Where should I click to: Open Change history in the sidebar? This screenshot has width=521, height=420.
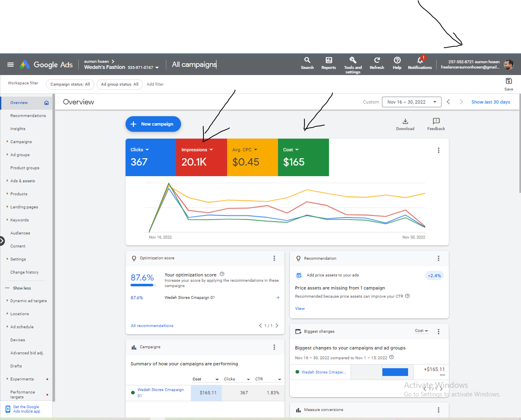click(x=24, y=272)
